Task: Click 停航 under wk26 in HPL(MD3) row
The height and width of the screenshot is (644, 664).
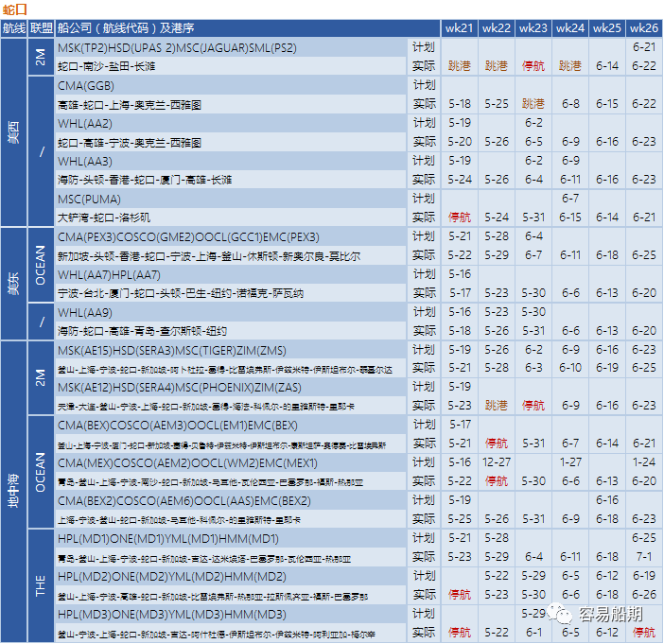Action: 644,633
